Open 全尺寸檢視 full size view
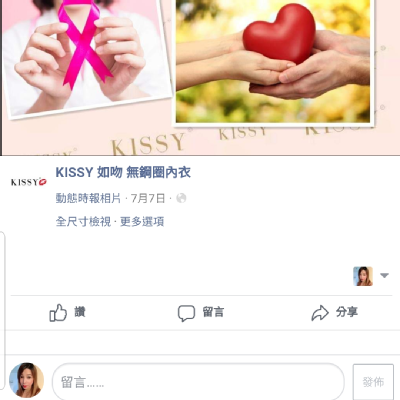The width and height of the screenshot is (400, 400). pyautogui.click(x=83, y=222)
